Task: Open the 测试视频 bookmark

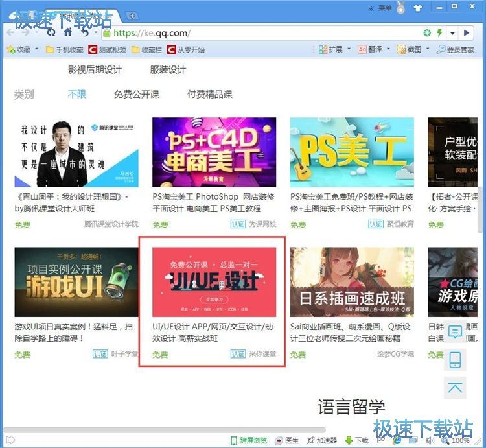Action: click(x=107, y=50)
